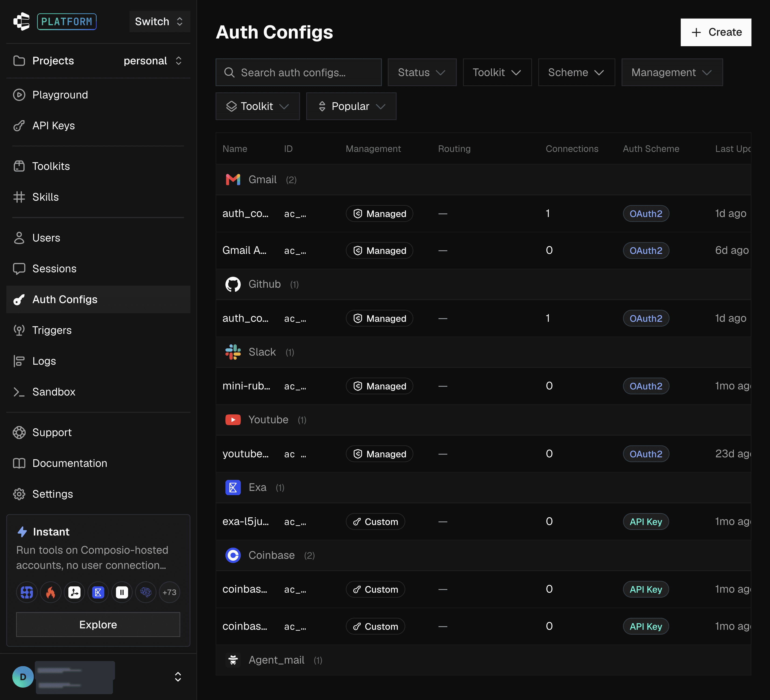Click the Explore button
This screenshot has width=770, height=700.
click(x=98, y=624)
